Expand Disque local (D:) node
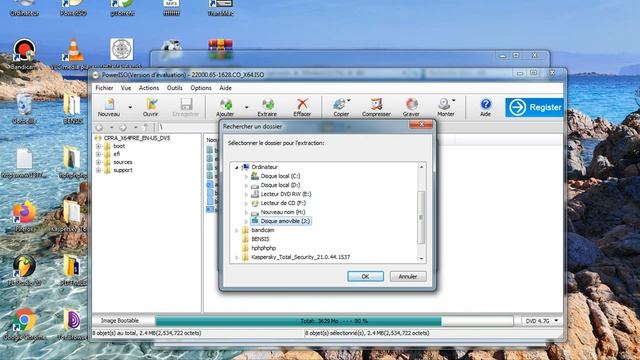The width and height of the screenshot is (640, 360). (246, 185)
